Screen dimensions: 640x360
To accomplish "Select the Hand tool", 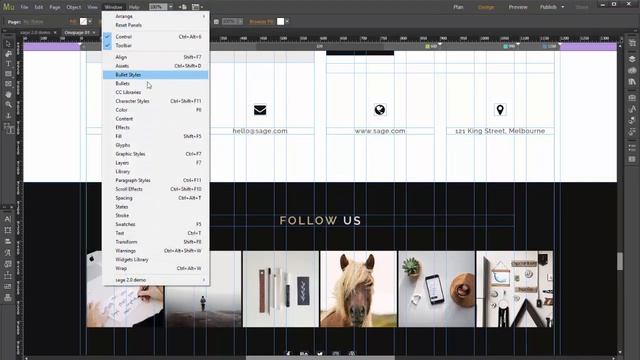I will [x=8, y=94].
